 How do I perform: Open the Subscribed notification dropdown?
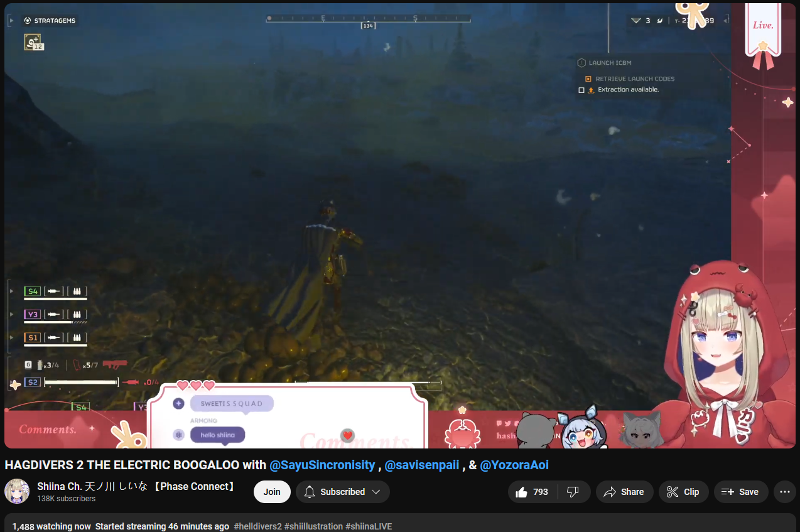343,492
